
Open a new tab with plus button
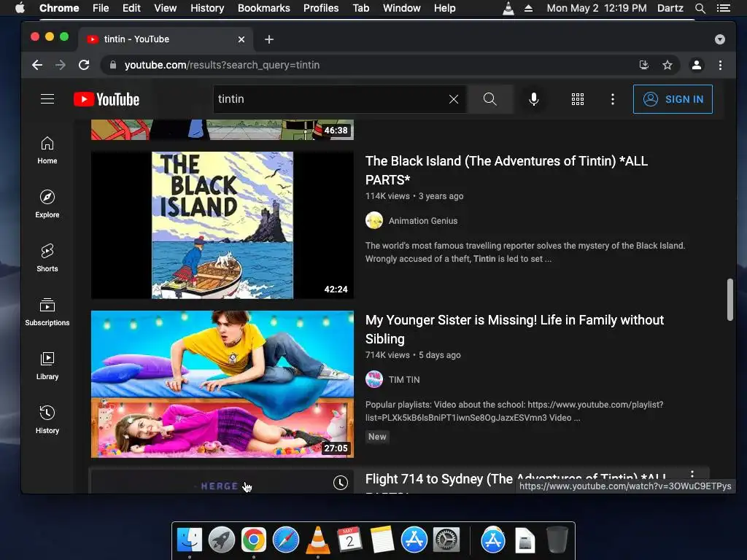click(x=269, y=39)
